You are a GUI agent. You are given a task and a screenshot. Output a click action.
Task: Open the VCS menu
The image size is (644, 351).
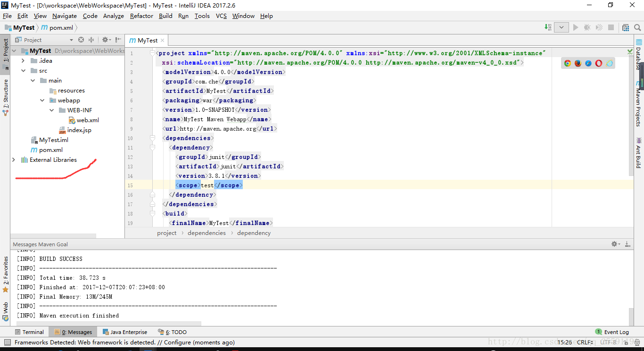221,16
